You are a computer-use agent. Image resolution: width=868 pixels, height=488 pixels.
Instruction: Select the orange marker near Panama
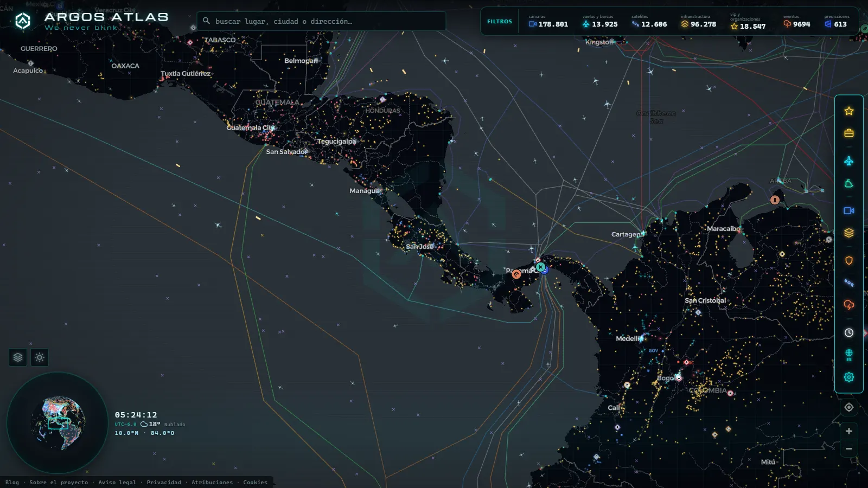coord(516,274)
